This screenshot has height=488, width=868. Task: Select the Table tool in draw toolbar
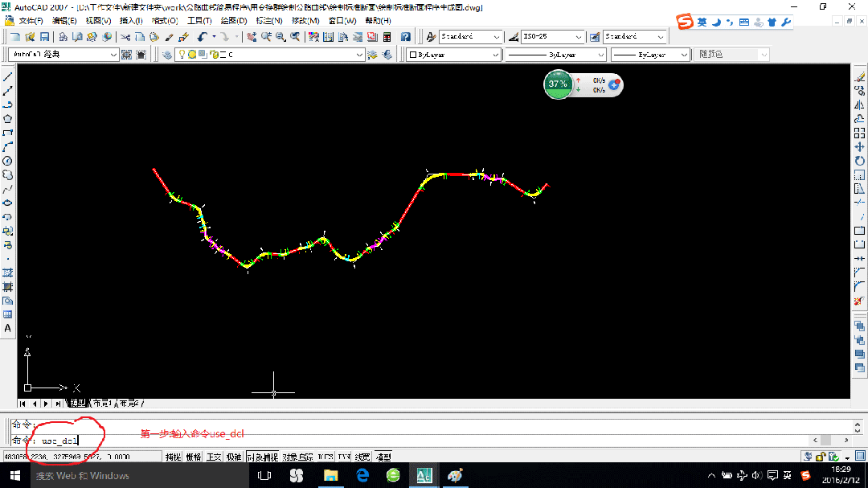point(8,314)
